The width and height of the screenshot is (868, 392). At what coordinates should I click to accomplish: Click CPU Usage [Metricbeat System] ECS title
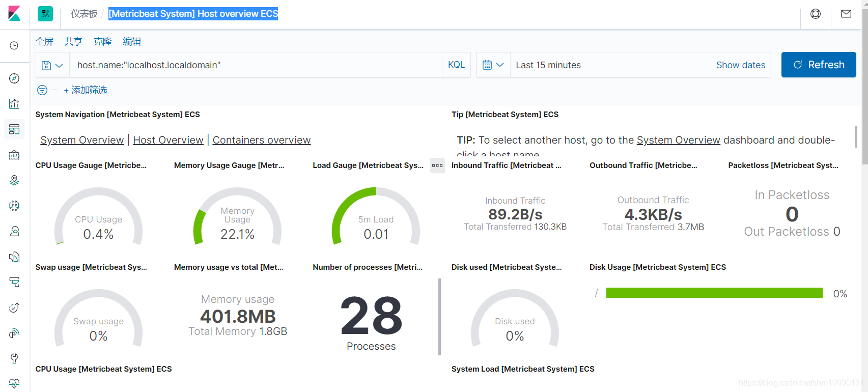click(103, 369)
